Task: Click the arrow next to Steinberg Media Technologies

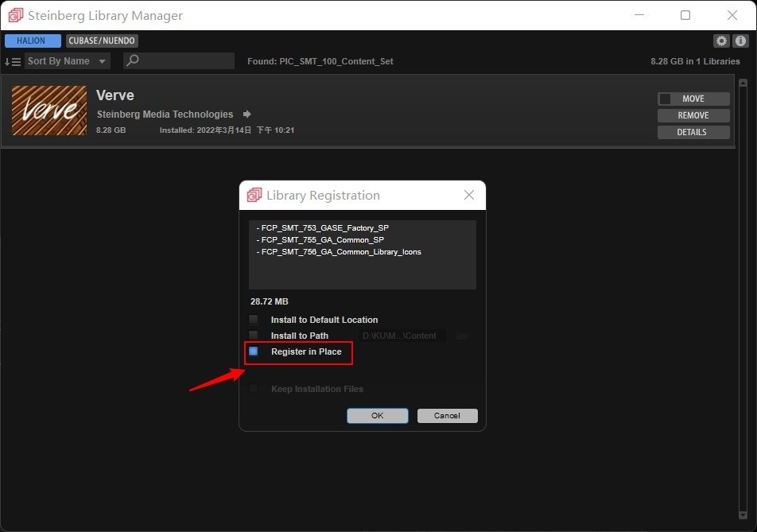Action: click(x=247, y=114)
